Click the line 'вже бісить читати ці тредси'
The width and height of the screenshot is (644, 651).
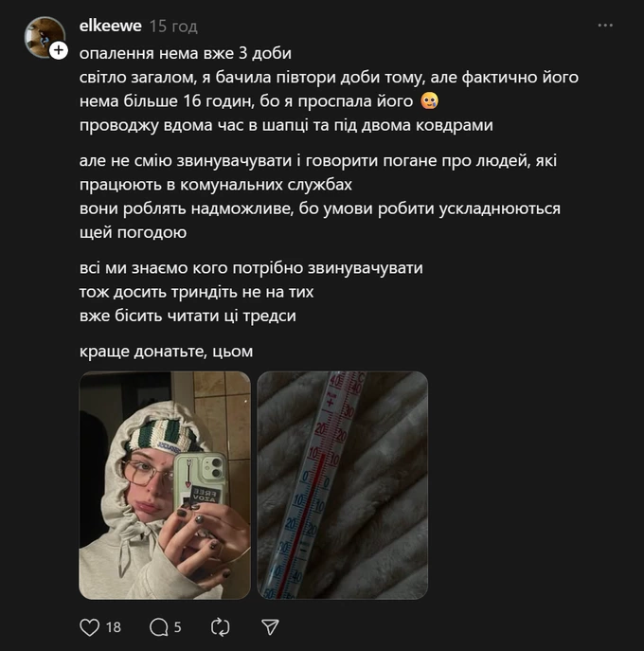pyautogui.click(x=188, y=316)
